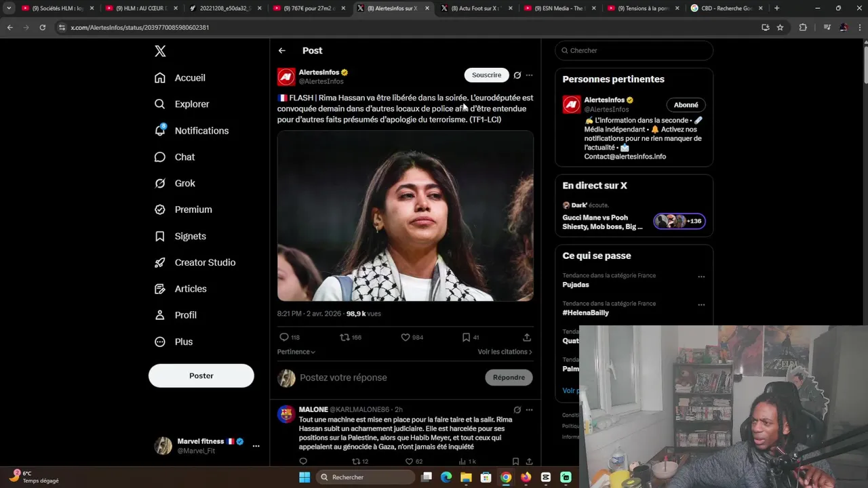Switch to the HLM : AU CŒUR browser tab

coord(140,8)
